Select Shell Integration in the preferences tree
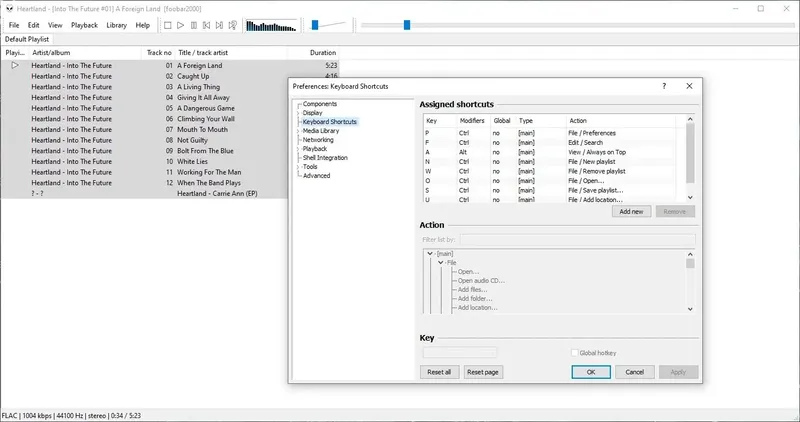Image resolution: width=800 pixels, height=422 pixels. click(325, 158)
